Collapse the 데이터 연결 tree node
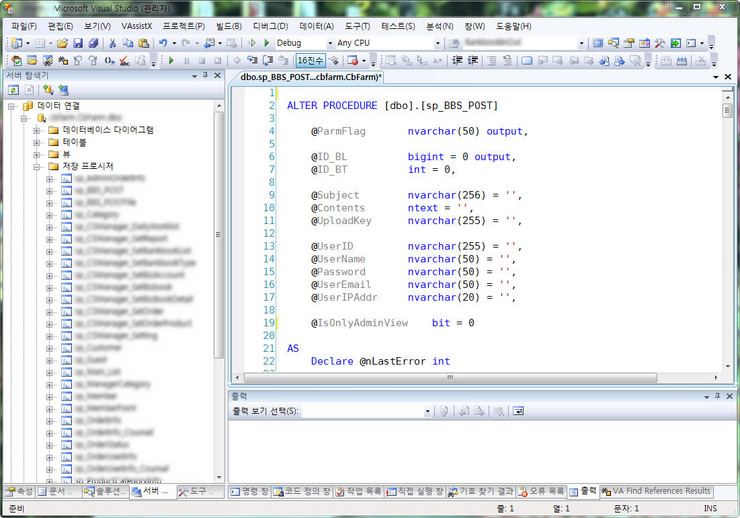This screenshot has width=740, height=518. coord(12,106)
